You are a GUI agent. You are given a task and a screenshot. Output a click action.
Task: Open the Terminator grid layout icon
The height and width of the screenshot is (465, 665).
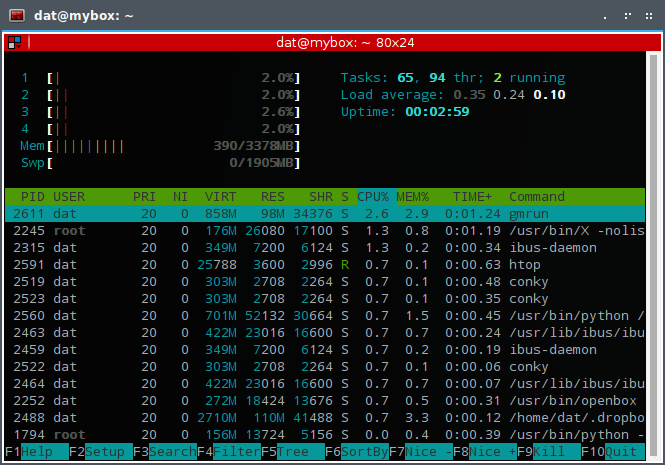14,42
